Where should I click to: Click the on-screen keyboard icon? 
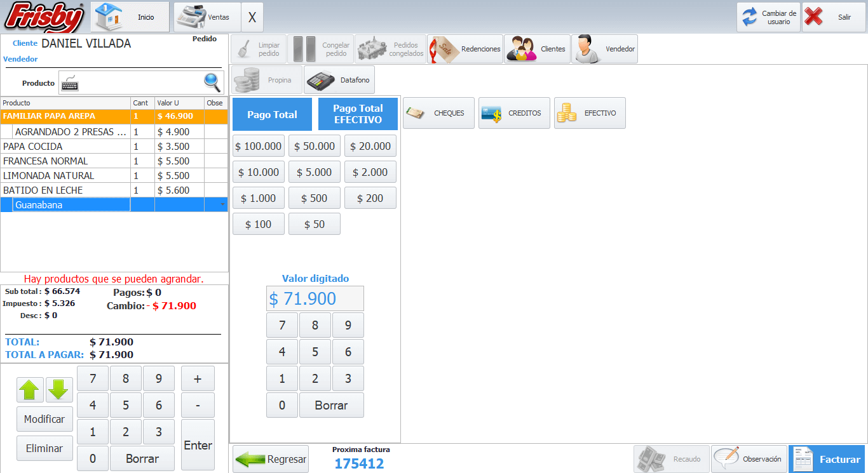(70, 83)
